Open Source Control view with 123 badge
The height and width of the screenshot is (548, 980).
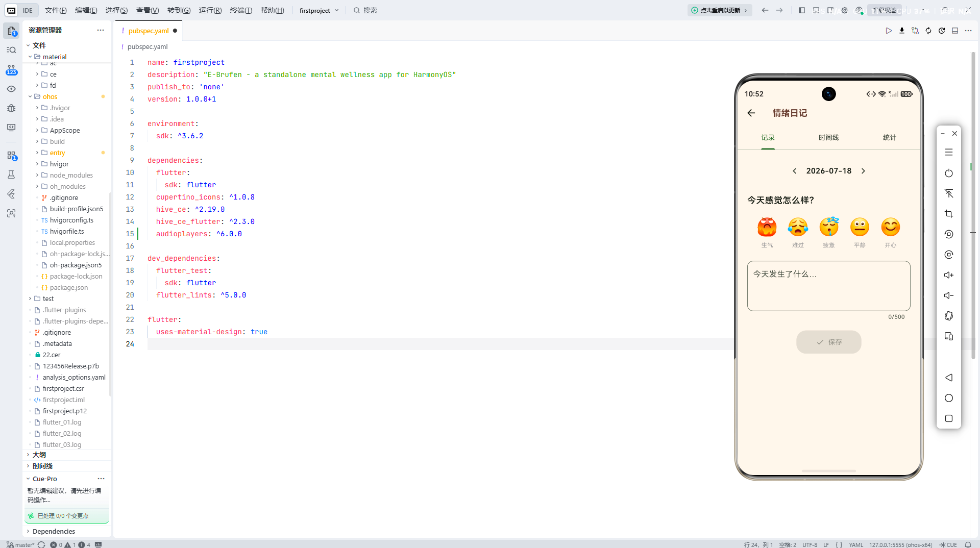(x=11, y=69)
